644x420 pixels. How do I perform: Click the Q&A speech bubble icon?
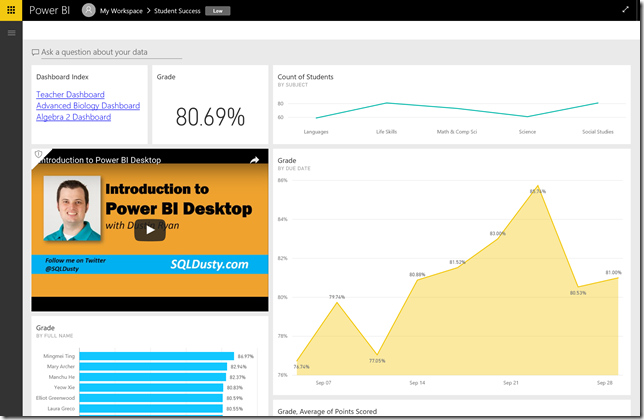pyautogui.click(x=35, y=52)
